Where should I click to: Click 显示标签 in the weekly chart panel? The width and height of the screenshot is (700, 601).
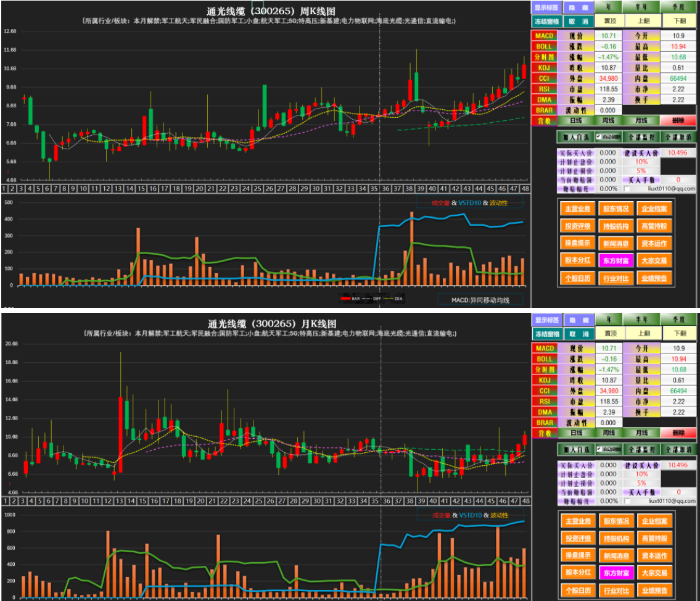coord(546,7)
